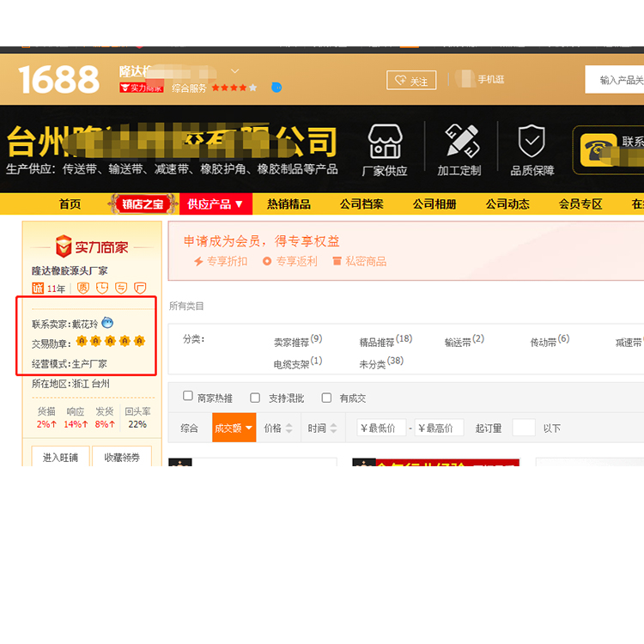Click the fourth orange shield badge

tap(140, 289)
